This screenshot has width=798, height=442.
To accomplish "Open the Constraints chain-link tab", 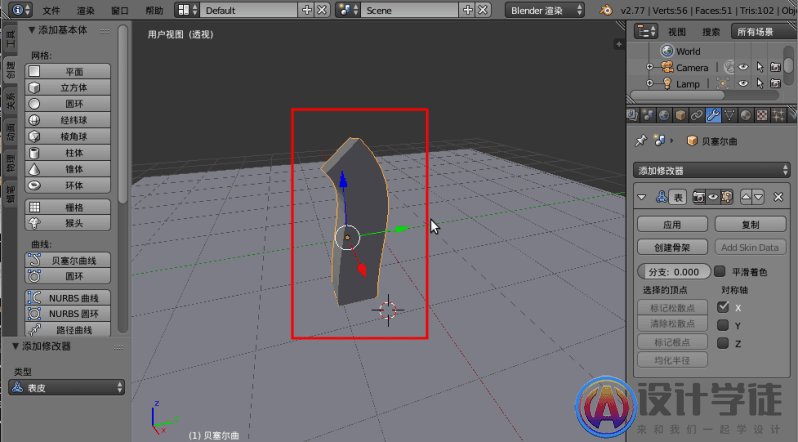I will point(697,116).
